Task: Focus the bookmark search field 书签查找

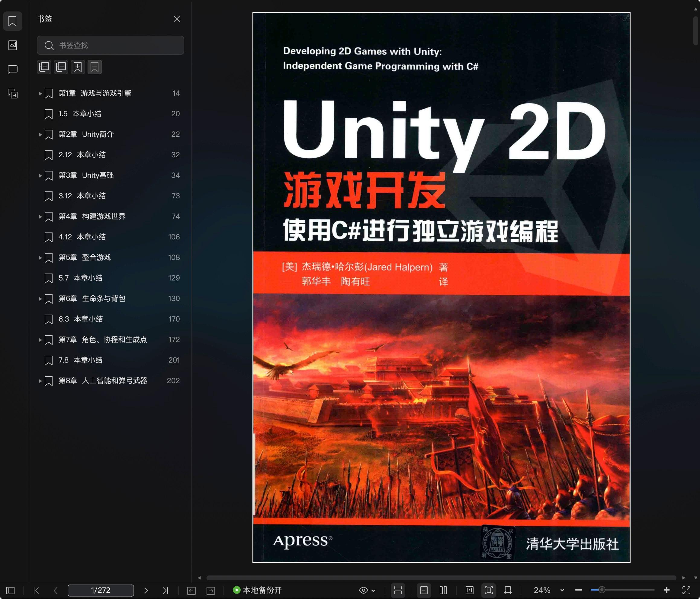Action: point(111,45)
